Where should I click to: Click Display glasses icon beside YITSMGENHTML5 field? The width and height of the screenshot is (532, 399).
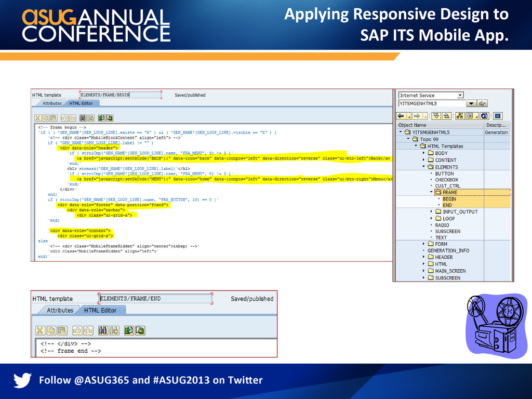[x=483, y=103]
